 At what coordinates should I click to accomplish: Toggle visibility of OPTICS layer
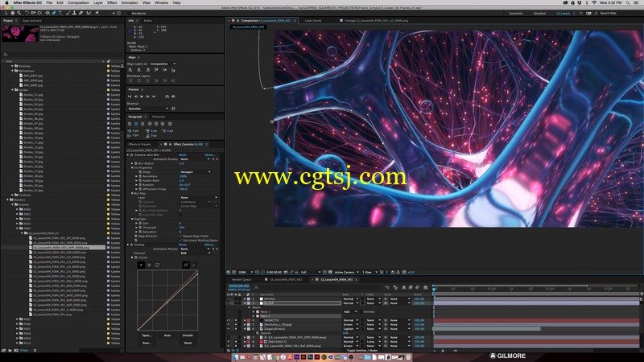[x=229, y=298]
